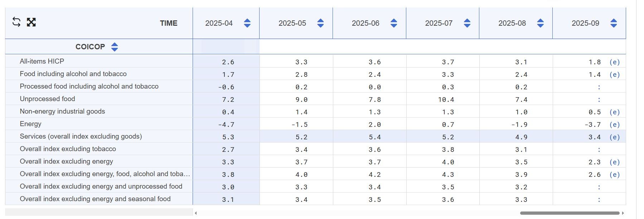
Task: Sort by the 2025-07 column arrows
Action: click(467, 23)
